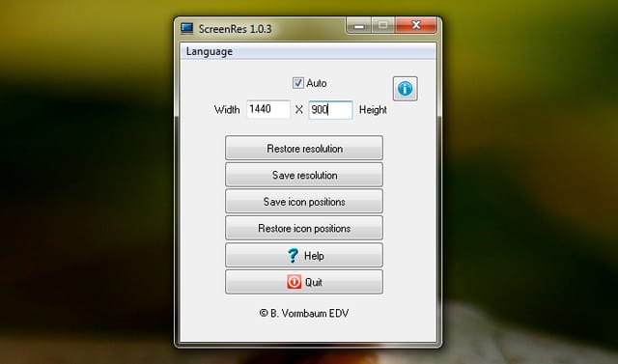
Task: Close the ScreenRes window with red X
Action: point(416,26)
